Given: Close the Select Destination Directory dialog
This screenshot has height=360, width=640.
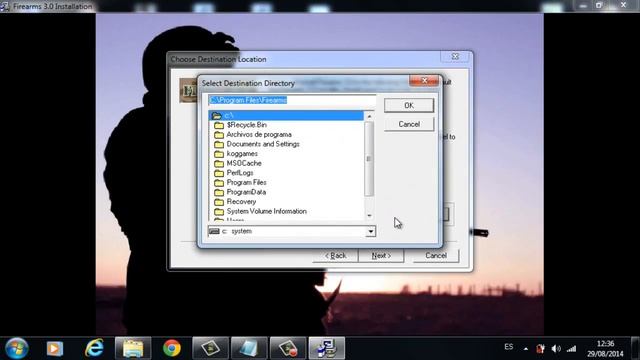Looking at the screenshot, I should point(424,80).
